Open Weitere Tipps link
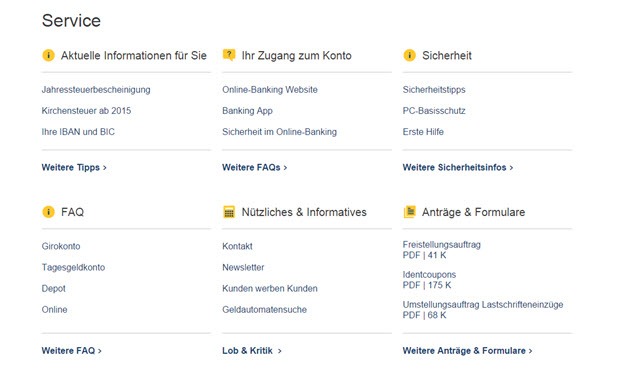620x371 pixels. point(74,167)
